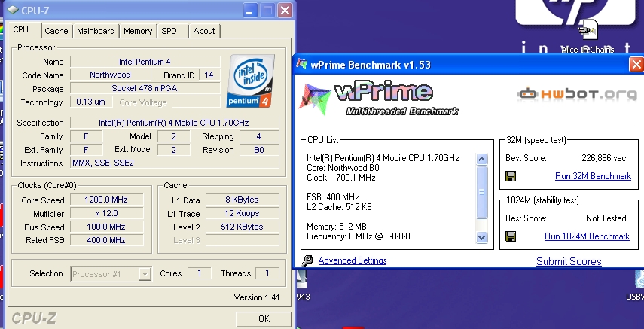Click the CPU-Z title bar icon
The height and width of the screenshot is (329, 644).
click(13, 10)
